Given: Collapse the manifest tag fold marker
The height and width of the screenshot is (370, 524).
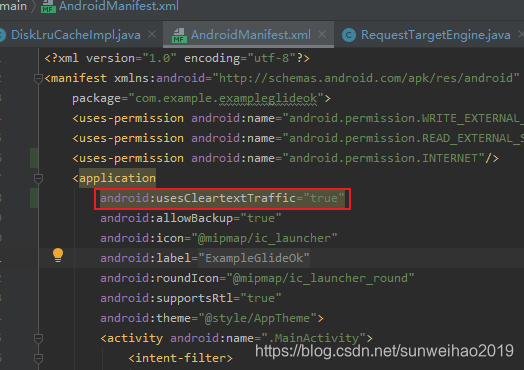Looking at the screenshot, I should coord(38,79).
